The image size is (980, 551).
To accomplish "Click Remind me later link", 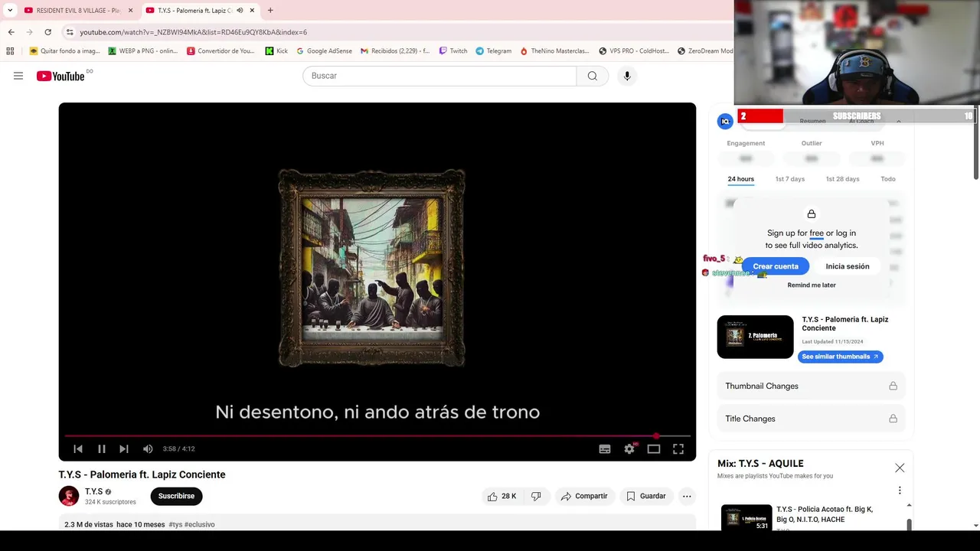I will 812,285.
